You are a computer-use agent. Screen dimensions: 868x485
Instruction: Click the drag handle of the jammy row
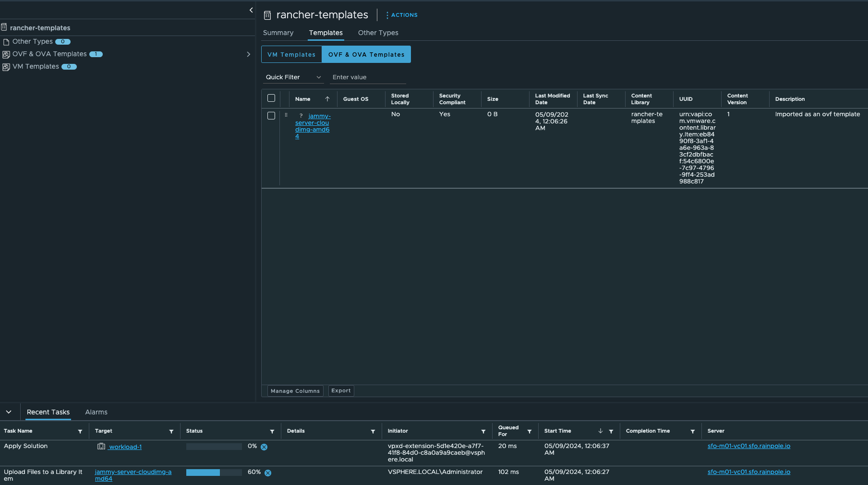286,115
